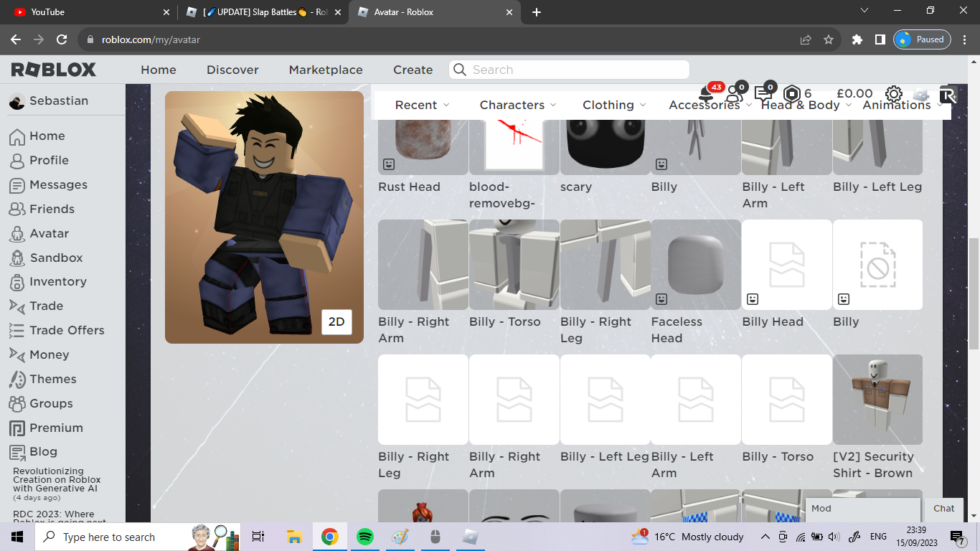Click Sebastian's avatar headshot in sidebar
Viewport: 980px width, 551px height.
click(17, 101)
